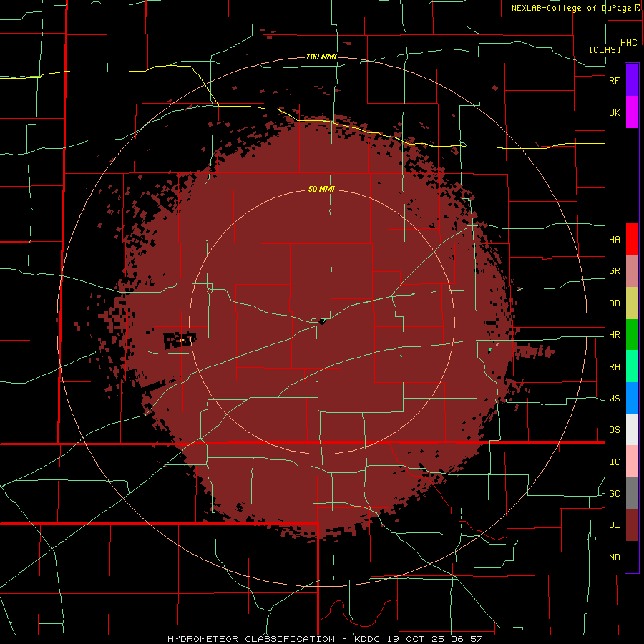Pick the HR green legend swatch
The height and width of the screenshot is (644, 644).
[632, 335]
